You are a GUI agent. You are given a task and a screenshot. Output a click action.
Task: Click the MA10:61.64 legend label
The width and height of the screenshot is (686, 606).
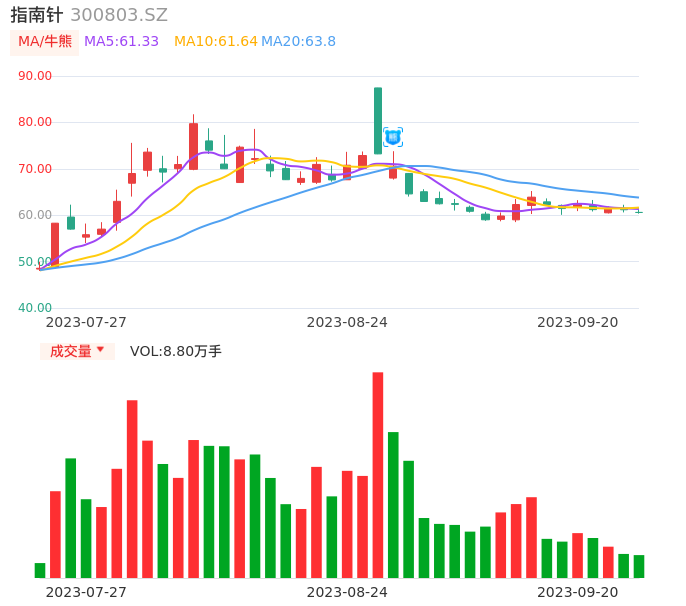pyautogui.click(x=216, y=42)
